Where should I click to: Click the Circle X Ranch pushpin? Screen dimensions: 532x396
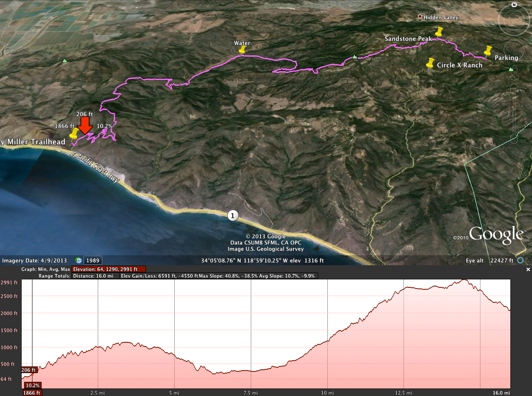tap(430, 63)
